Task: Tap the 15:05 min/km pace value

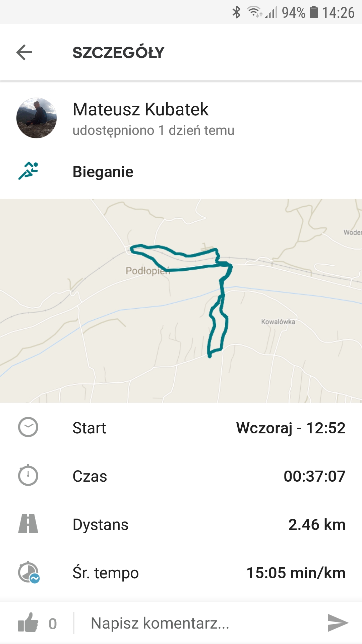Action: pyautogui.click(x=296, y=573)
